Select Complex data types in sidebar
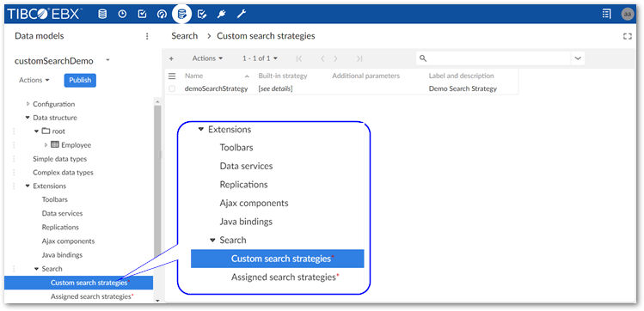The width and height of the screenshot is (644, 311). coord(64,173)
